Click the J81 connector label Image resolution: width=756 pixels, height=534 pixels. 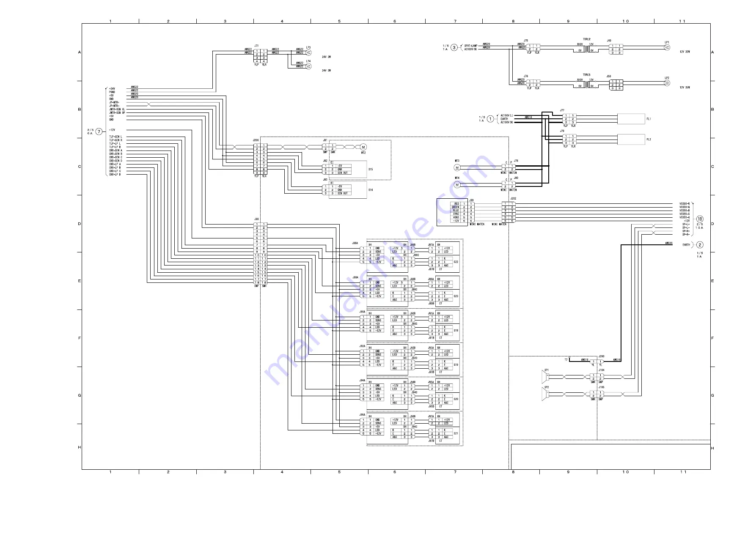[325, 140]
